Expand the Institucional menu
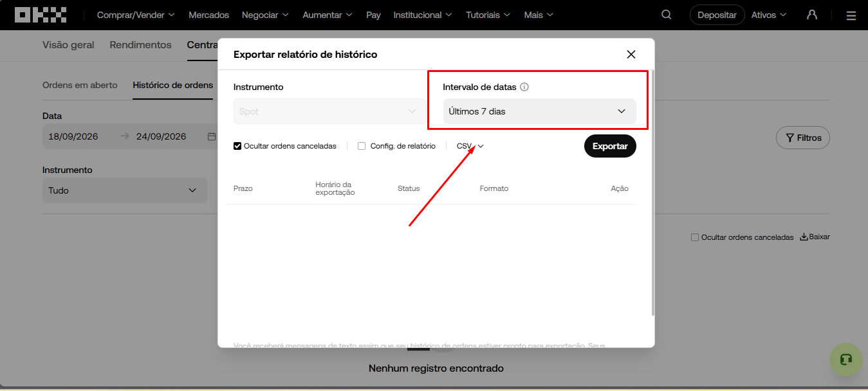Viewport: 868px width, 391px height. 423,15
